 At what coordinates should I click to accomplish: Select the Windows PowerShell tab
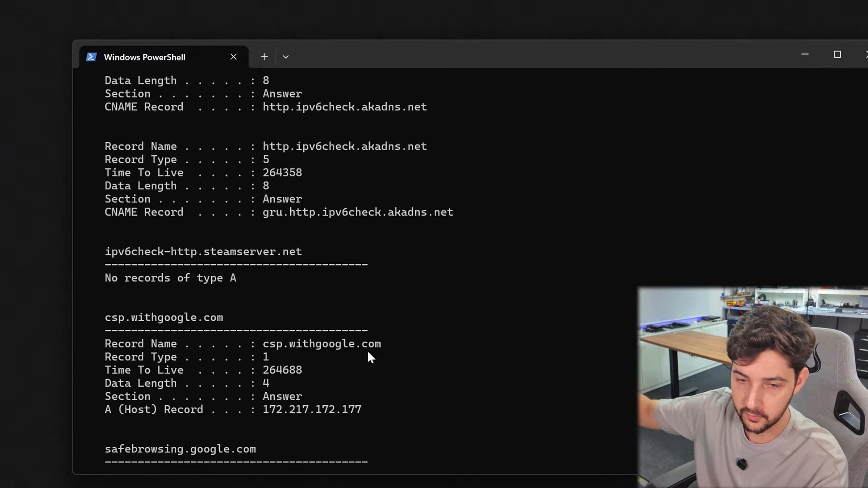[145, 57]
